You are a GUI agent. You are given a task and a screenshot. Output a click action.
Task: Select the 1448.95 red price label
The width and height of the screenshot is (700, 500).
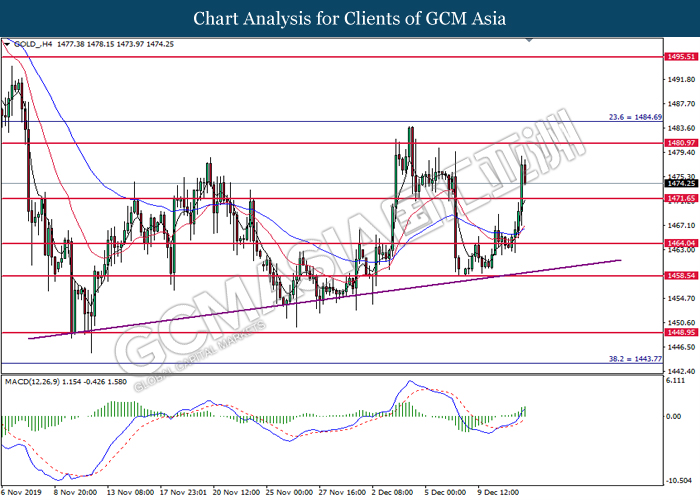click(x=680, y=332)
